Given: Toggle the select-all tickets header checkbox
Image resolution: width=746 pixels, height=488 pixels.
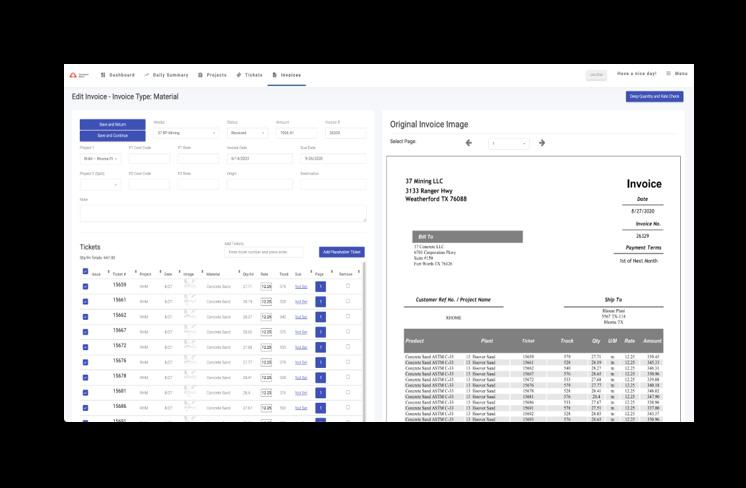Looking at the screenshot, I should click(85, 271).
